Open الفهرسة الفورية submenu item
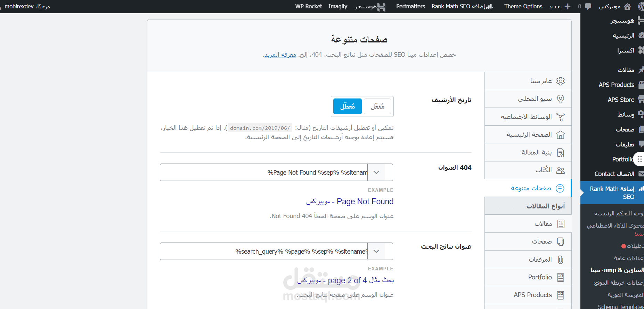The width and height of the screenshot is (644, 309). (626, 295)
